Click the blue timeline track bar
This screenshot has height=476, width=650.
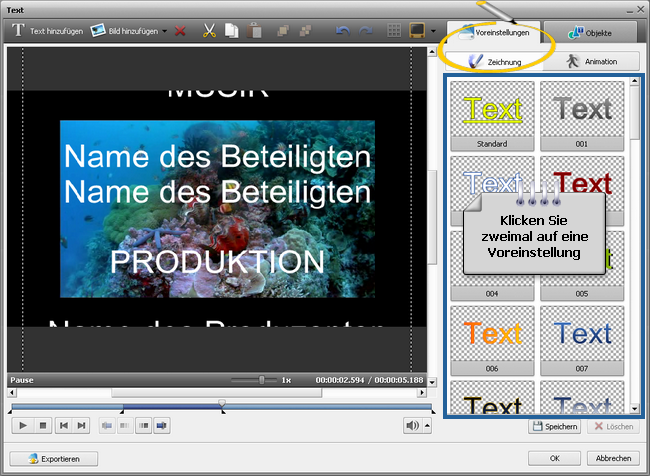pyautogui.click(x=222, y=408)
